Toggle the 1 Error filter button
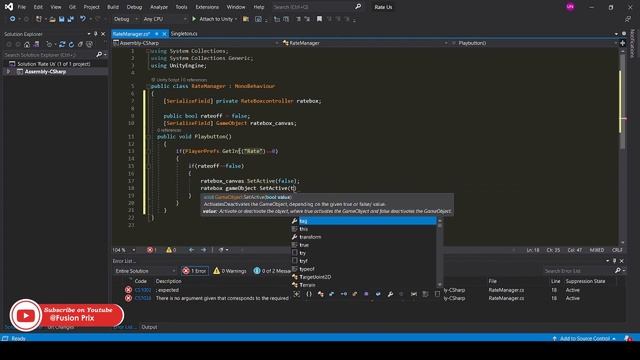Image resolution: width=640 pixels, height=360 pixels. (195, 271)
